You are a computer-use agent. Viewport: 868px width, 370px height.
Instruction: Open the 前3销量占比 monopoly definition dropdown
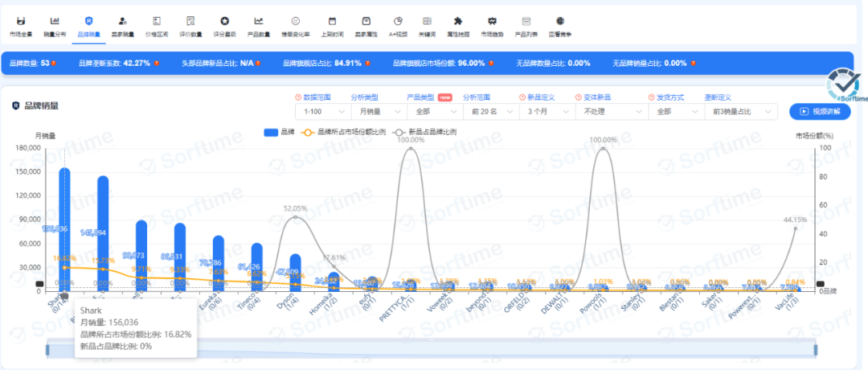click(x=741, y=111)
